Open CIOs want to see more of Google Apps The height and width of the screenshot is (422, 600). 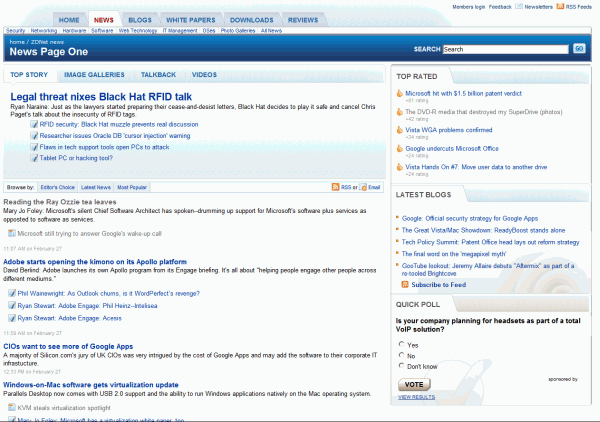68,346
